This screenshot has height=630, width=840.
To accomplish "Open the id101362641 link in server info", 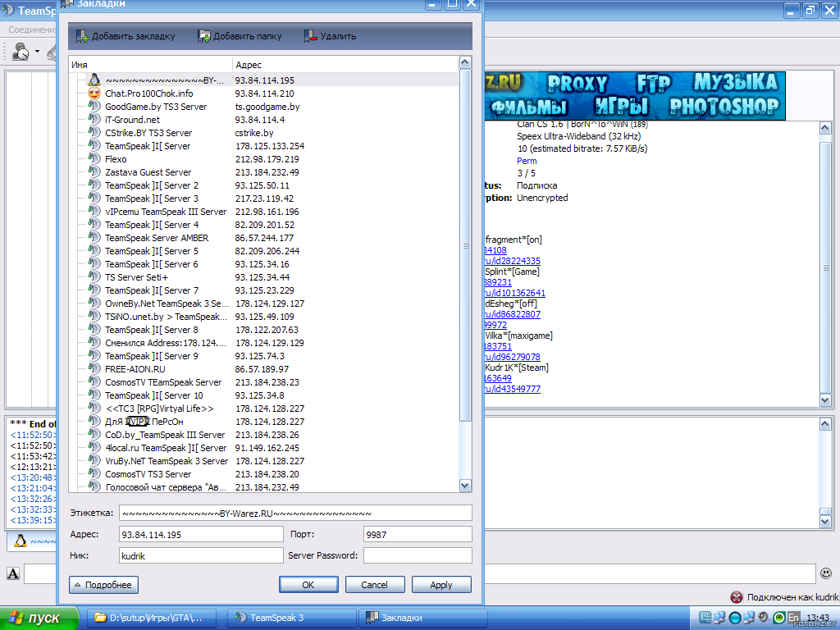I will tap(515, 293).
